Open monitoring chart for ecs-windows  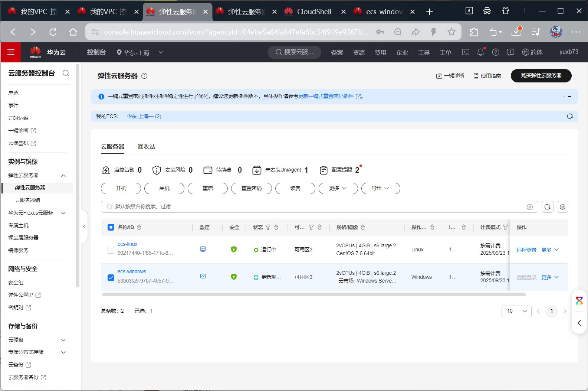(203, 277)
